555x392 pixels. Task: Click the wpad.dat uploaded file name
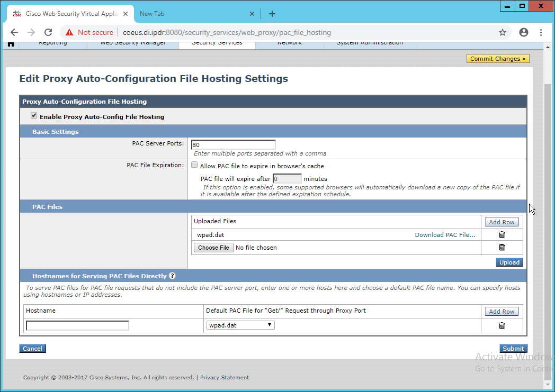[211, 235]
